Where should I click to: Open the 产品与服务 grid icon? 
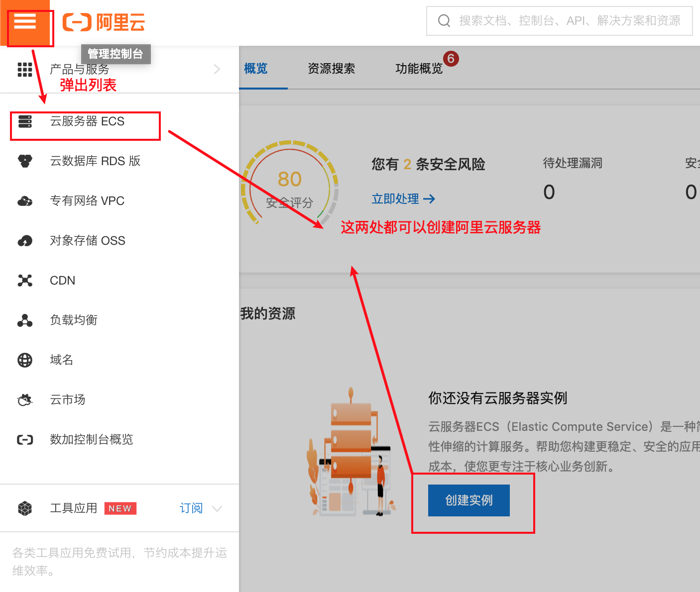(x=25, y=69)
